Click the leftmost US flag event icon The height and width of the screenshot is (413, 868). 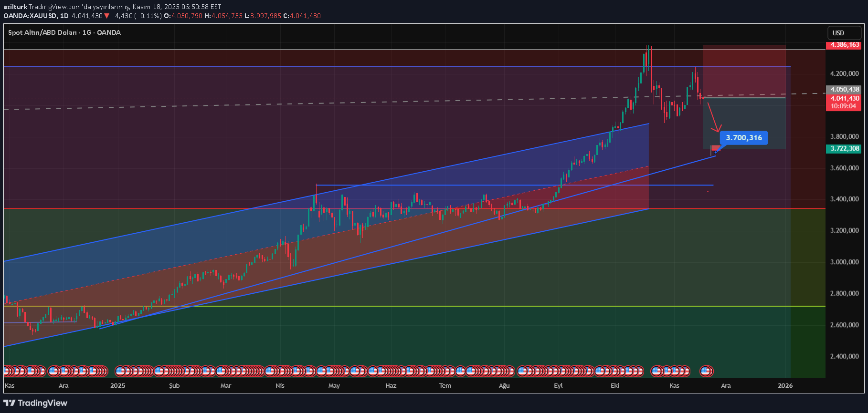7,371
